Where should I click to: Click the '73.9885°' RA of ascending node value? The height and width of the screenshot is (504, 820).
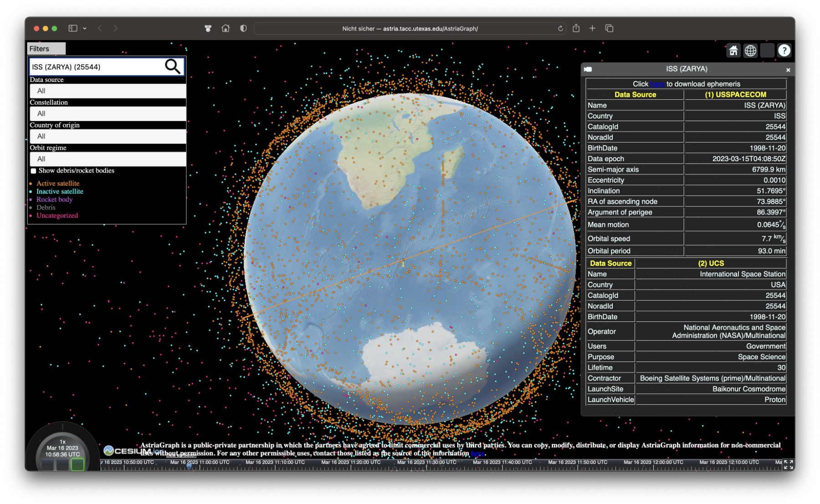(x=771, y=201)
